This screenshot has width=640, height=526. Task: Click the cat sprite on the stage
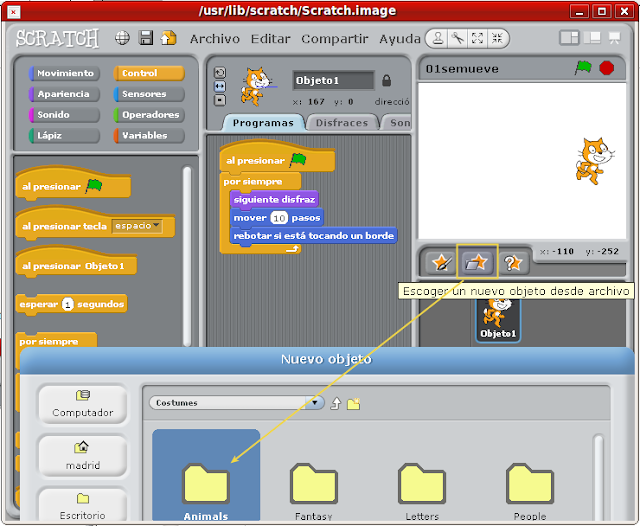(x=594, y=161)
